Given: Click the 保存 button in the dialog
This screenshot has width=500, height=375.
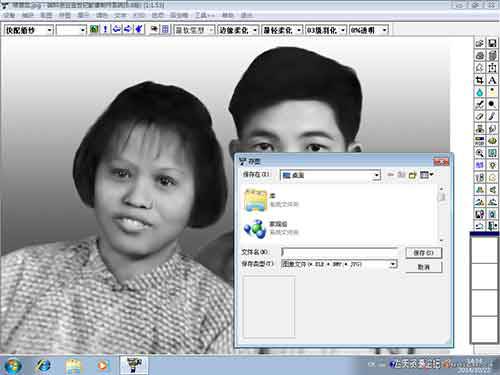Looking at the screenshot, I should (424, 253).
